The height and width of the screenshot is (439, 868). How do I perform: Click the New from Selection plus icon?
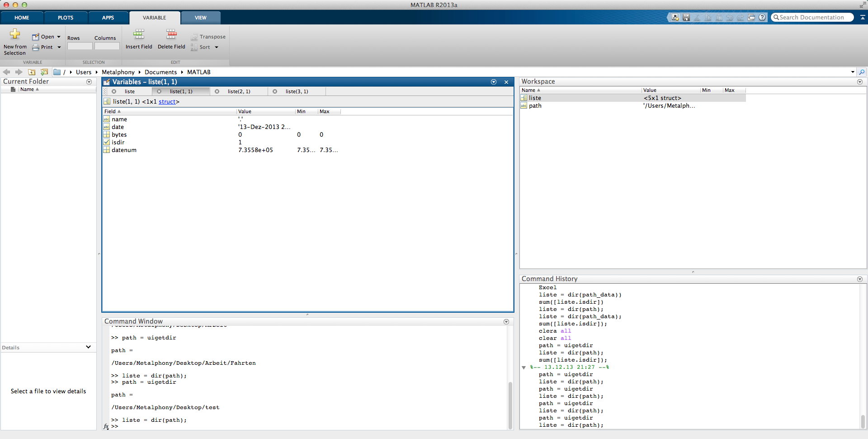coord(15,34)
